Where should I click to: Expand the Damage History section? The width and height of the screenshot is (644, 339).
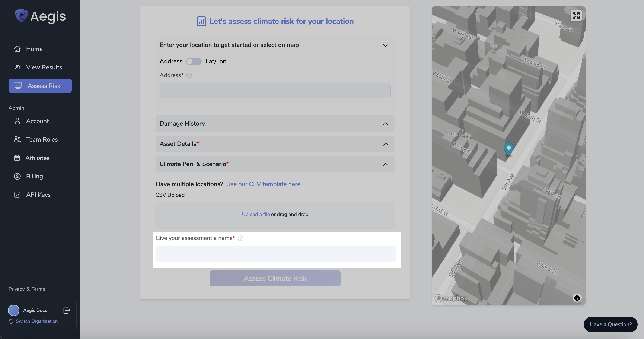click(275, 124)
